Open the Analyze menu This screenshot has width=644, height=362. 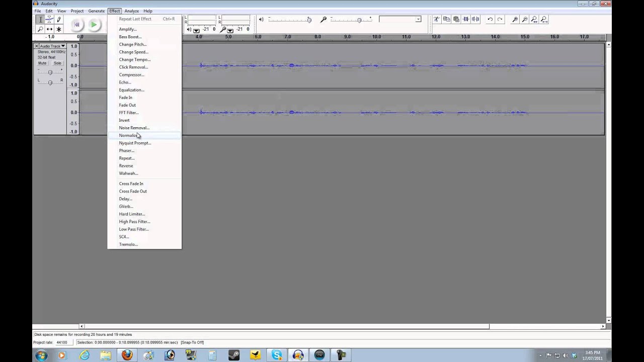[131, 11]
